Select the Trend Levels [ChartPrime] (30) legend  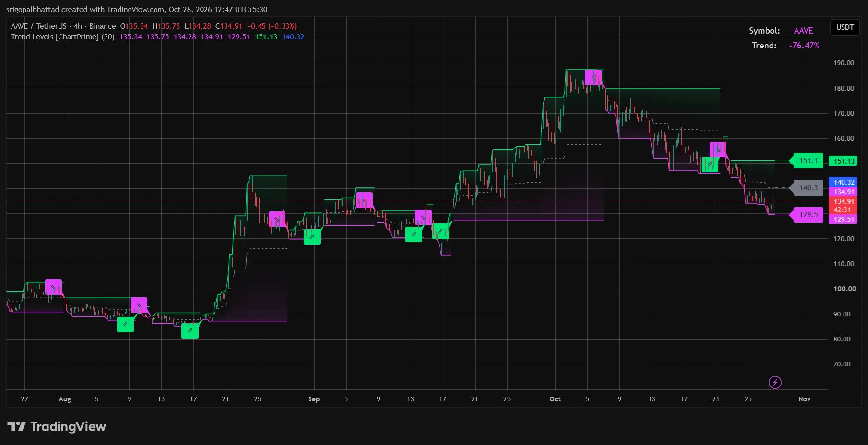(x=63, y=37)
